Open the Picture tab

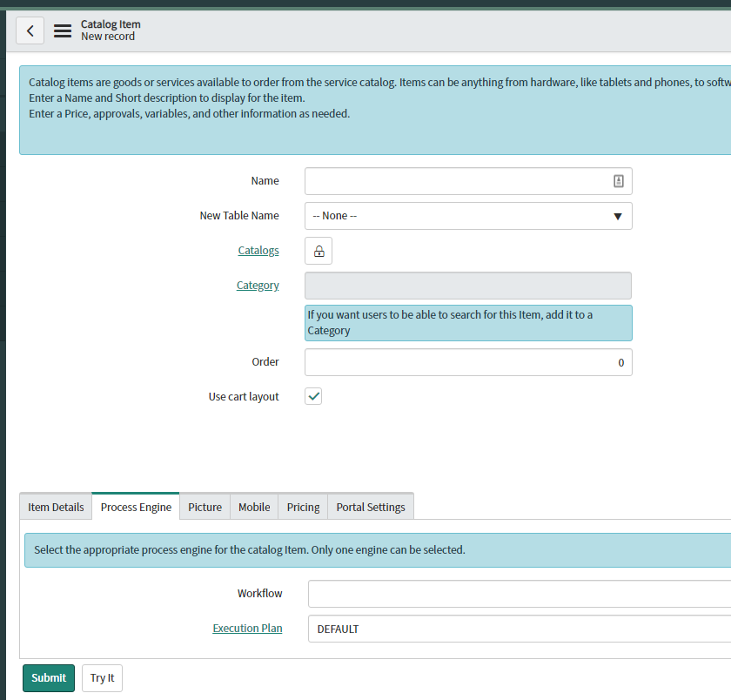coord(205,507)
